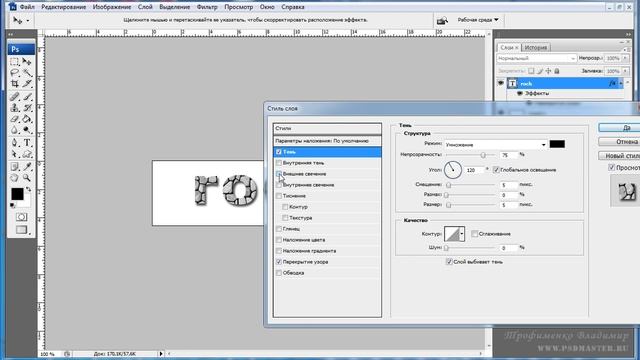The image size is (640, 360).
Task: Select the Rectangular Marquee tool
Action: click(x=15, y=62)
